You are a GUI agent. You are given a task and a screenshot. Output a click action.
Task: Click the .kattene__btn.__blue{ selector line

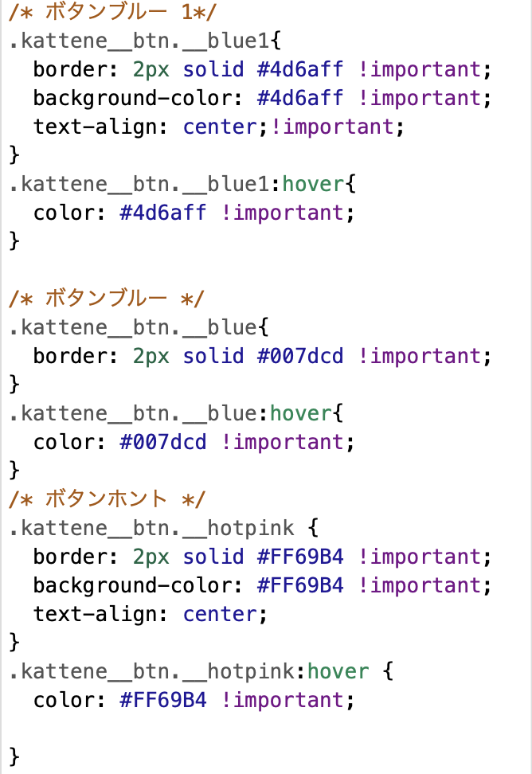139,327
